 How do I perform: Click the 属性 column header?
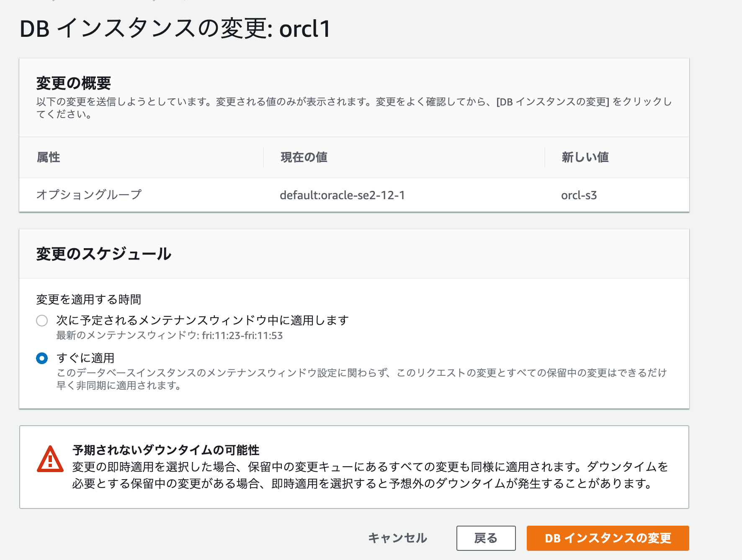[49, 157]
